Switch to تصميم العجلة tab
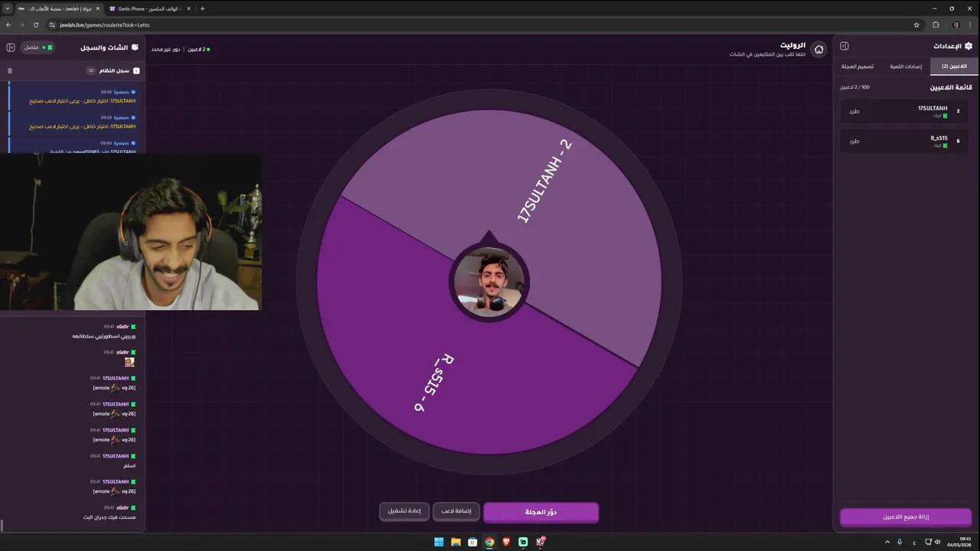This screenshot has width=980, height=551. point(857,67)
